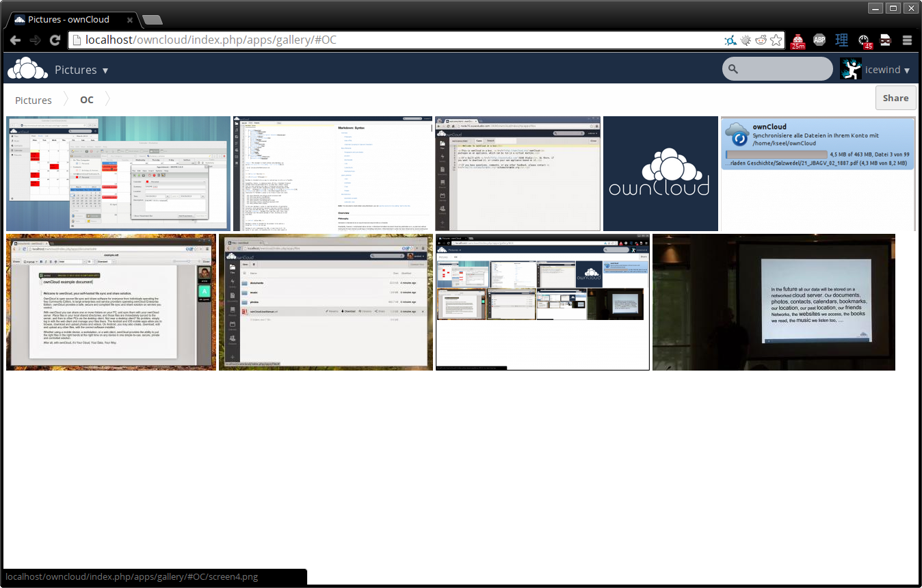
Task: Reload the page with the refresh icon
Action: coord(55,40)
